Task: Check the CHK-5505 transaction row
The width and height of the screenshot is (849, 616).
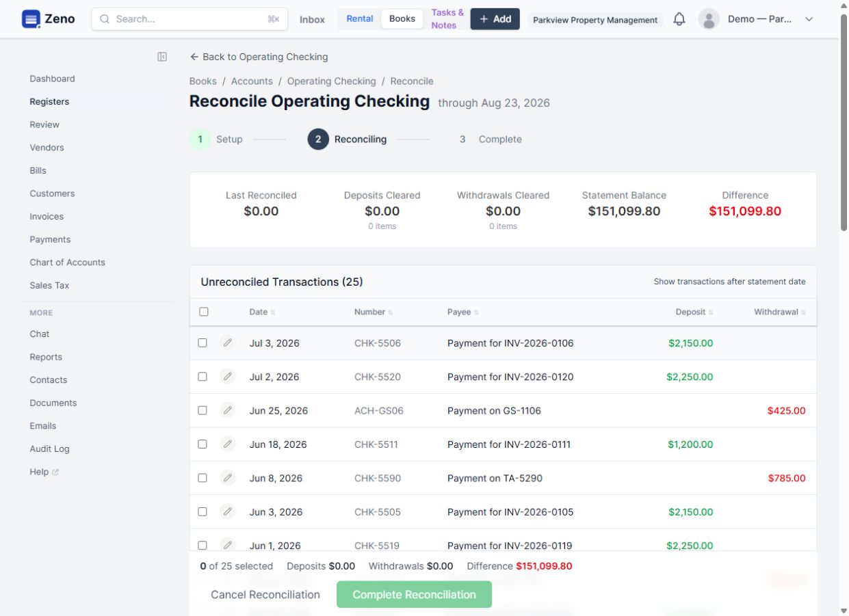Action: point(203,511)
